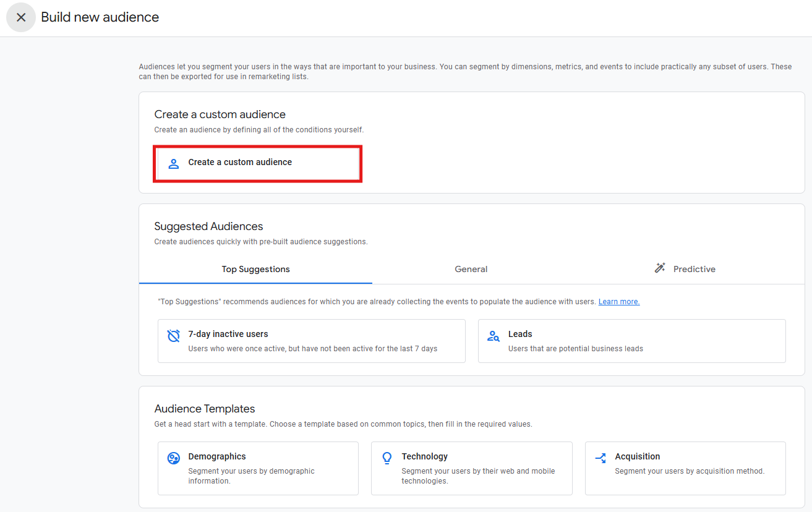Switch to the General tab
The height and width of the screenshot is (512, 812).
click(471, 269)
